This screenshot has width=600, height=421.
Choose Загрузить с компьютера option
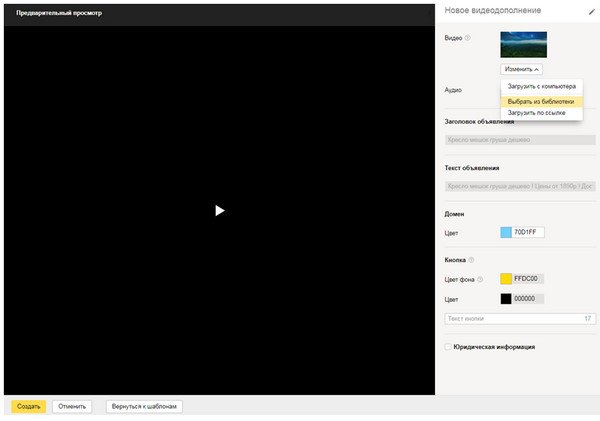pos(541,86)
